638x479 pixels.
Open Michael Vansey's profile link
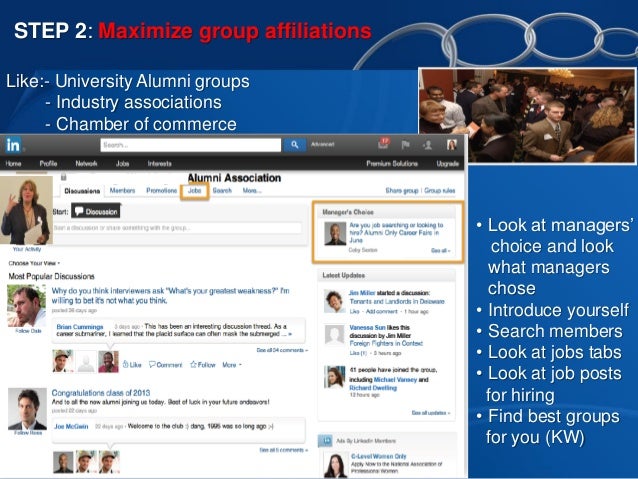[x=395, y=380]
